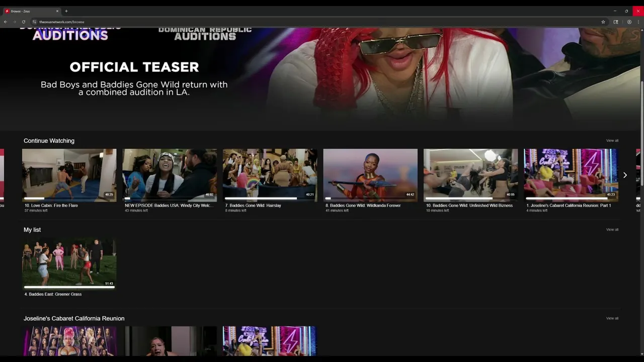Image resolution: width=644 pixels, height=362 pixels.
Task: Open third Joseline's Cabaret stage thumbnail
Action: [270, 341]
